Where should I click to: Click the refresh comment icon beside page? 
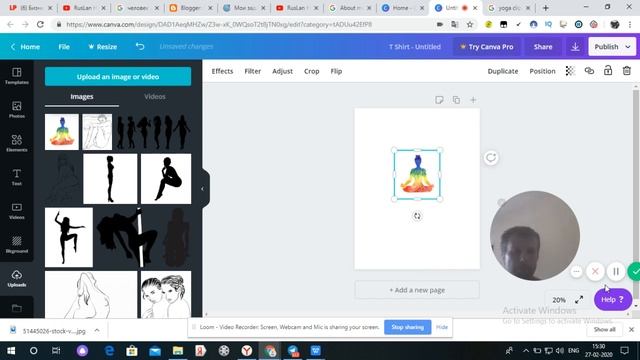[x=491, y=158]
